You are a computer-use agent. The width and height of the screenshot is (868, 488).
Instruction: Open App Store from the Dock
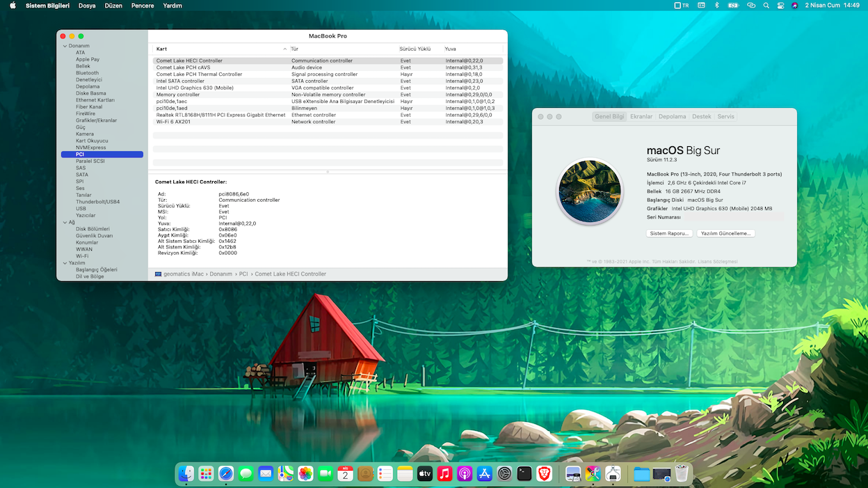coord(485,474)
